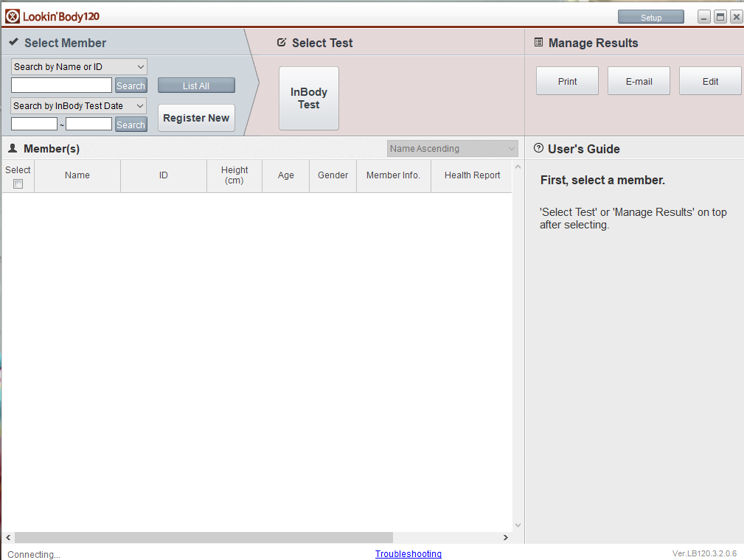Click the Register New button
The width and height of the screenshot is (744, 560).
click(196, 118)
